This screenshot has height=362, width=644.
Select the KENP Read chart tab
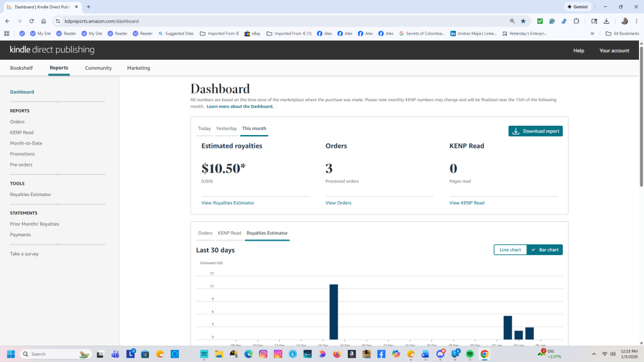tap(230, 233)
